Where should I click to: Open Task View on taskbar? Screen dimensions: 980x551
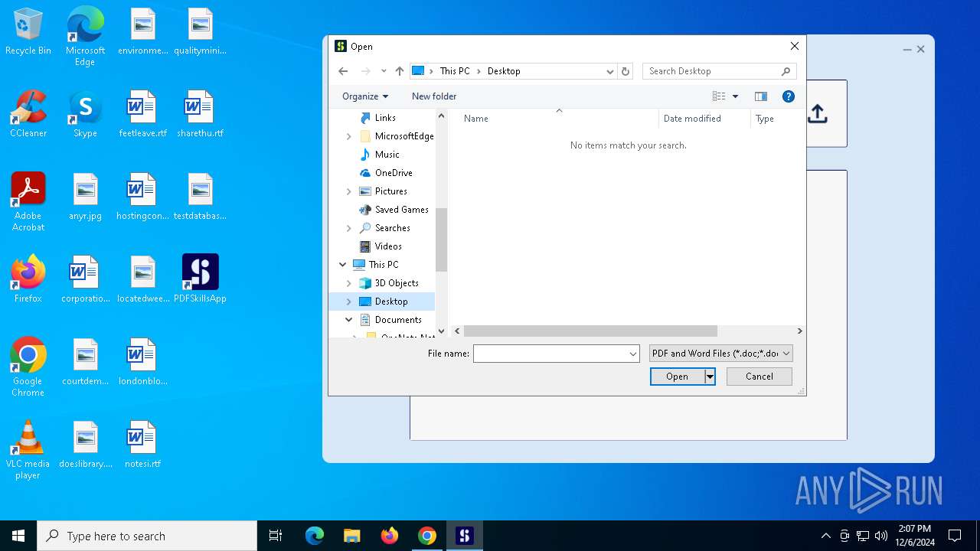pos(276,536)
